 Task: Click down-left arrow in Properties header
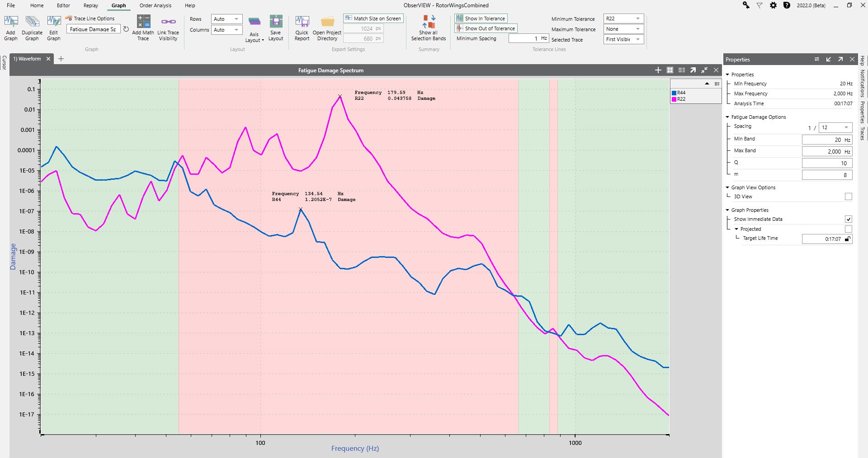(829, 59)
